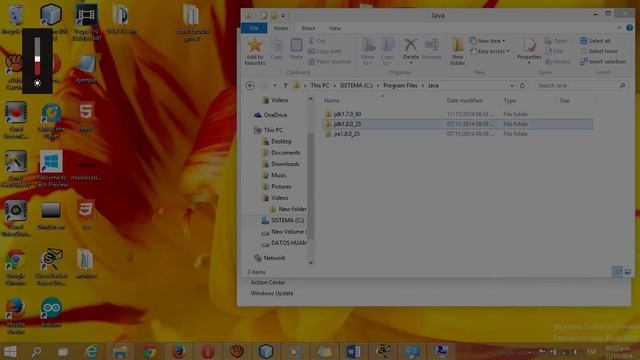
Task: Click navigation pane scrollbar down arrow
Action: pos(311,263)
